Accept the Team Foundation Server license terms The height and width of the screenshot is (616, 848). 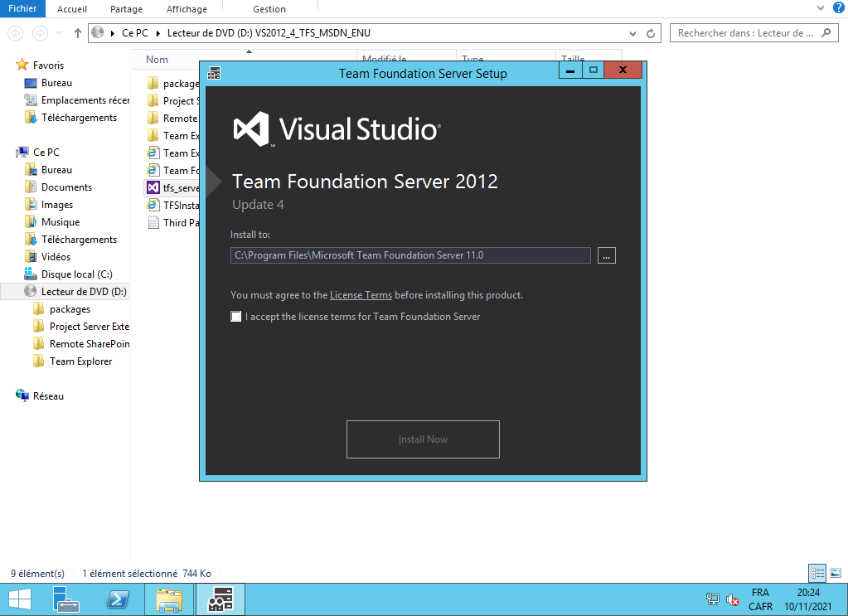point(236,317)
